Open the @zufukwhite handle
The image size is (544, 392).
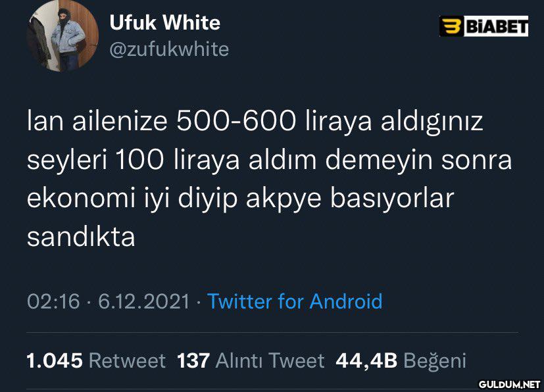point(169,49)
